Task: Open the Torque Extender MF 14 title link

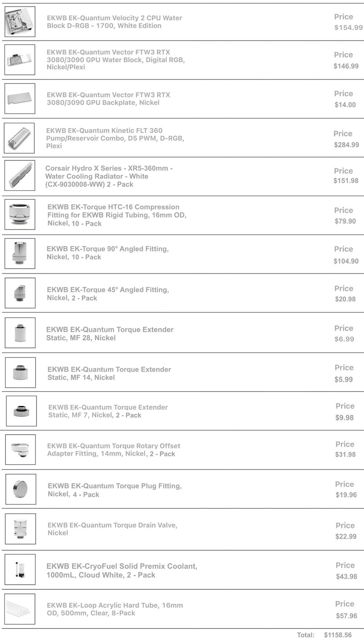Action: [x=109, y=373]
